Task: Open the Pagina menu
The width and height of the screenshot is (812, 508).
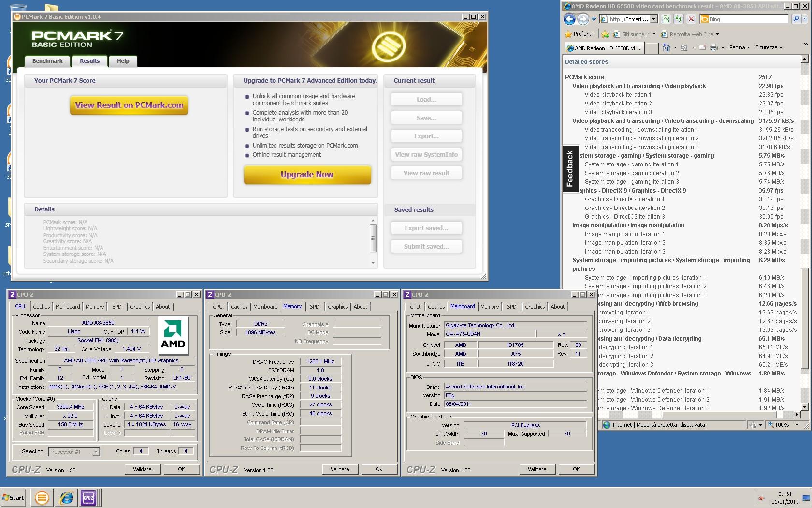Action: click(x=739, y=47)
